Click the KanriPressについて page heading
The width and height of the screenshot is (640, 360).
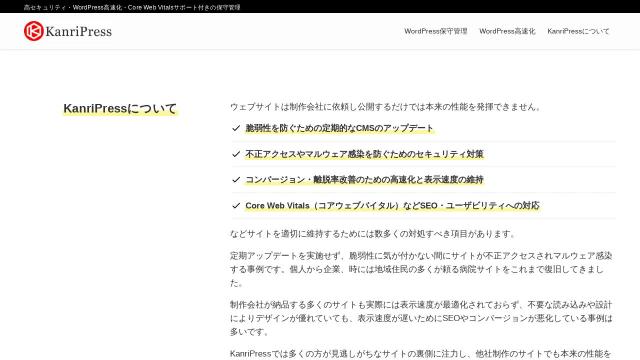click(x=120, y=109)
